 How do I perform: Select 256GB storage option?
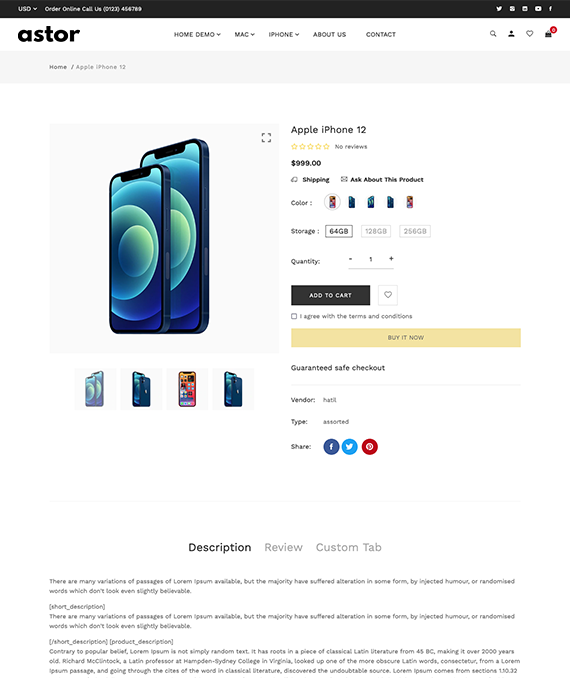point(415,231)
